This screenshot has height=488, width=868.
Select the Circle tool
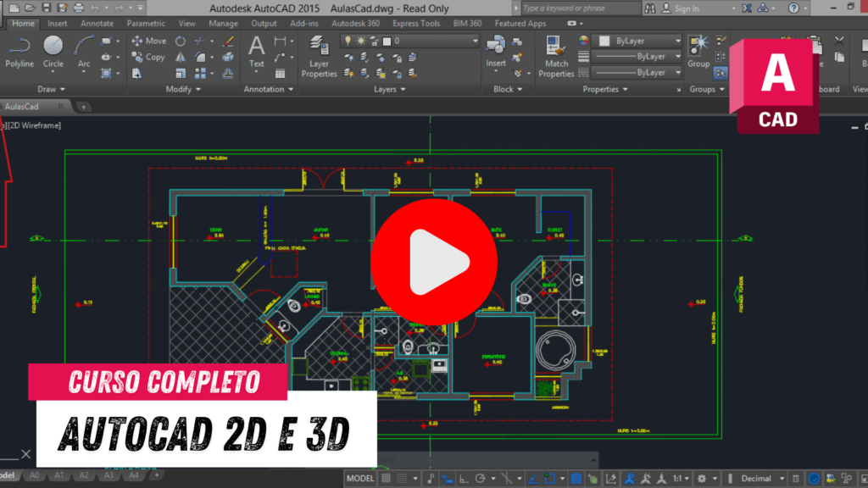pyautogui.click(x=53, y=51)
